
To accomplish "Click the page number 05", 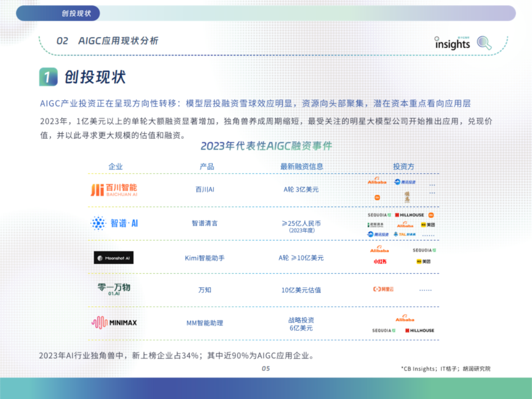I will click(x=266, y=368).
